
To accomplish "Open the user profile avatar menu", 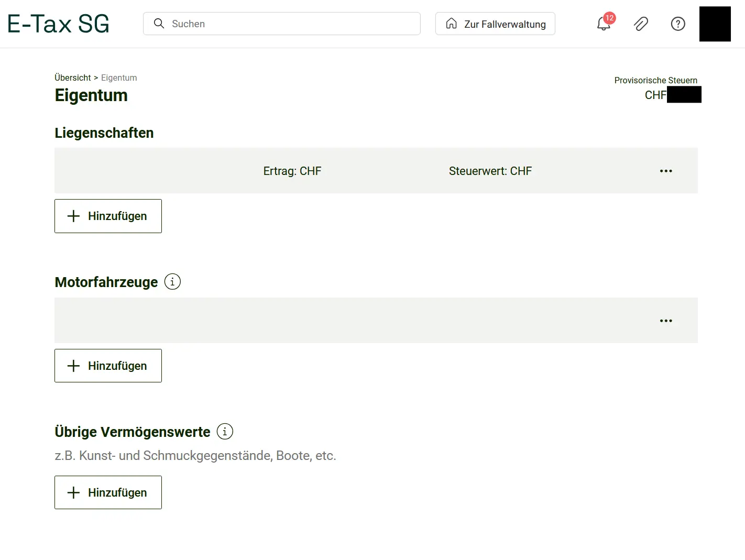I will coord(715,24).
